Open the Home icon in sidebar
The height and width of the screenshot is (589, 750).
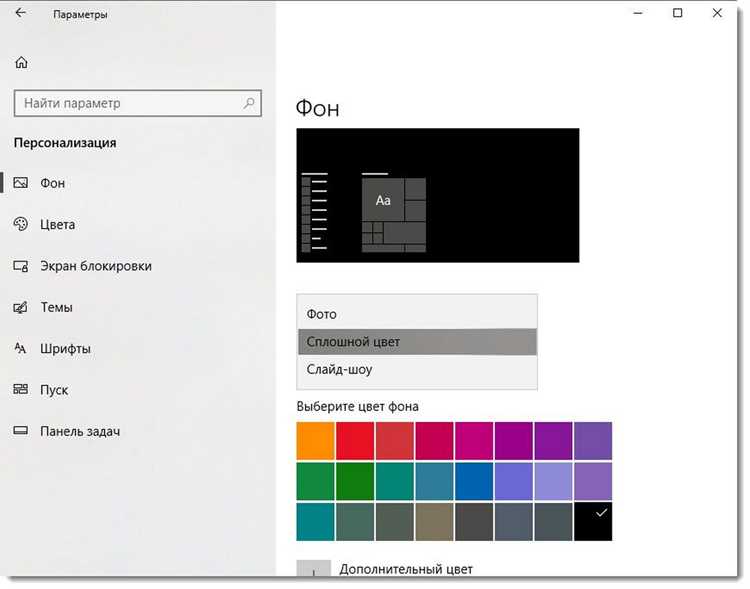[22, 63]
